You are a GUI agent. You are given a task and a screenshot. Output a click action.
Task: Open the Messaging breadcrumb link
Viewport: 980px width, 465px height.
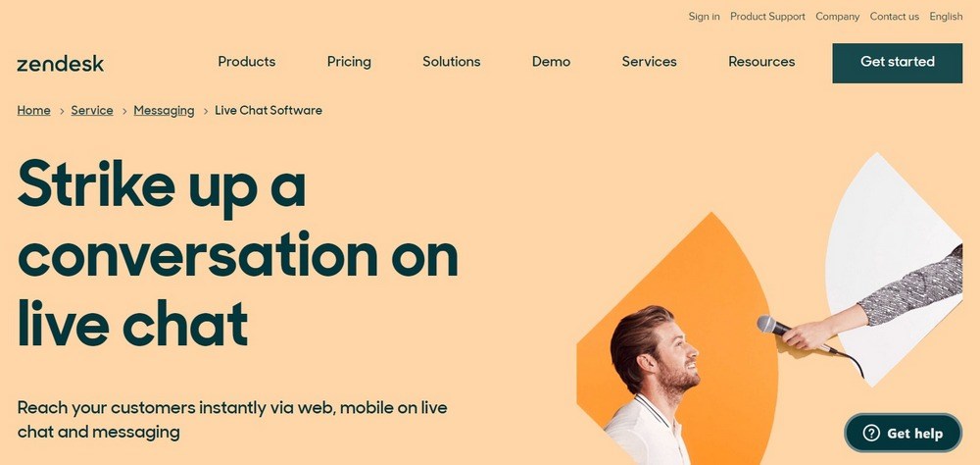click(164, 110)
